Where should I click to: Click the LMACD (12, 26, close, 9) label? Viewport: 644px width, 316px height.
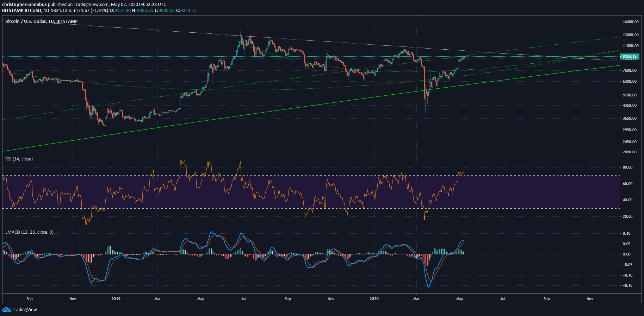coord(29,232)
